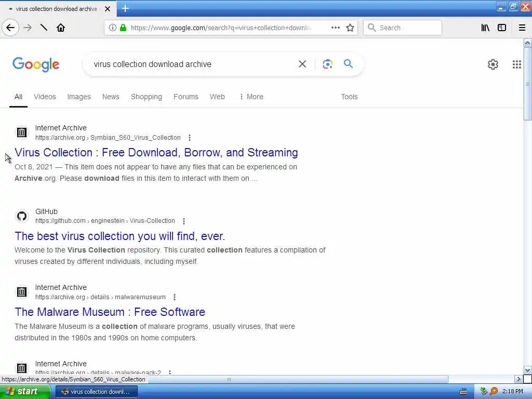The width and height of the screenshot is (532, 399).
Task: Go back to the previous page
Action: click(10, 28)
